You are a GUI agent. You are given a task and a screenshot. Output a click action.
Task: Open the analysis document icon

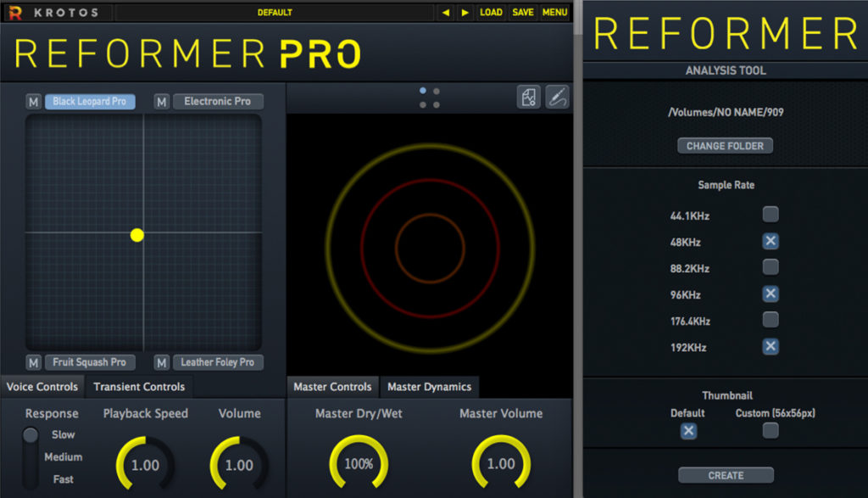point(528,97)
